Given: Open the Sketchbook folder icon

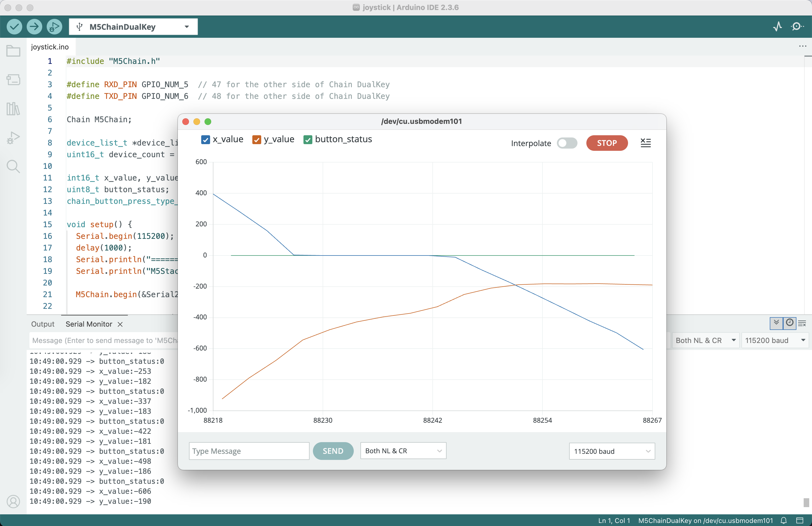Looking at the screenshot, I should pos(13,51).
